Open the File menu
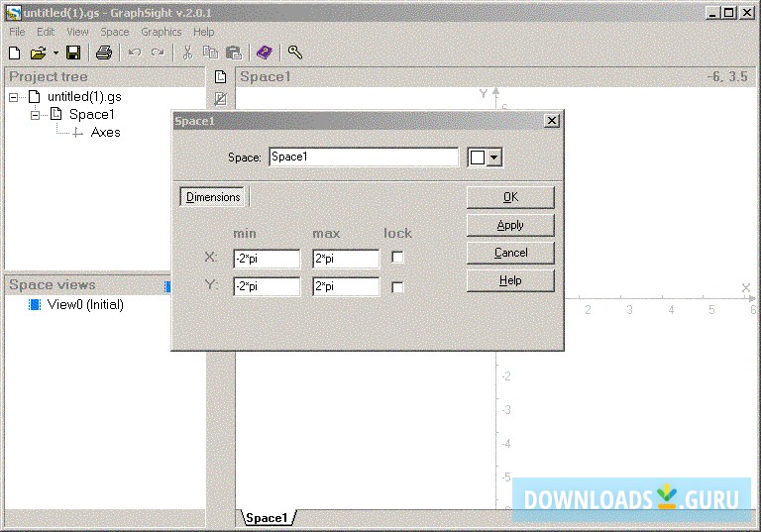 coord(17,32)
